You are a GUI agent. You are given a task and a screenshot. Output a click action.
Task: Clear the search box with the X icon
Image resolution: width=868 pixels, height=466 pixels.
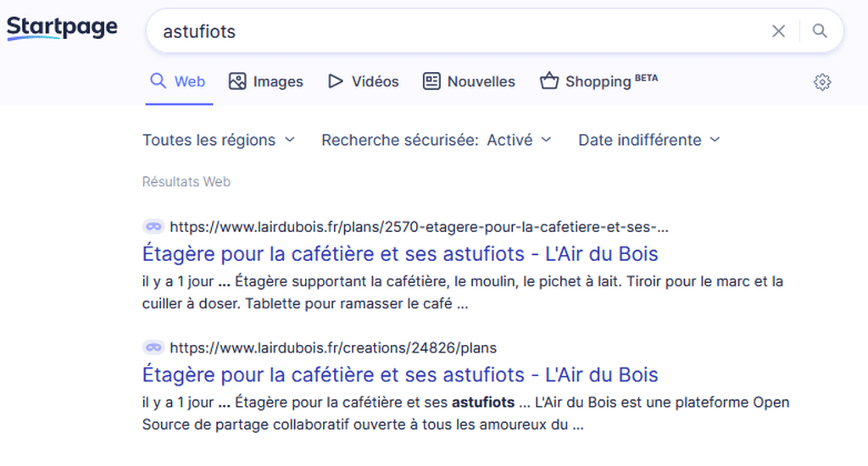778,31
